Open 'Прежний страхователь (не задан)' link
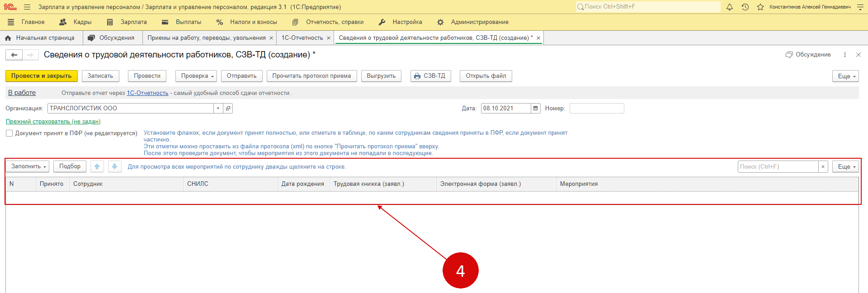The width and height of the screenshot is (868, 293). pyautogui.click(x=53, y=122)
